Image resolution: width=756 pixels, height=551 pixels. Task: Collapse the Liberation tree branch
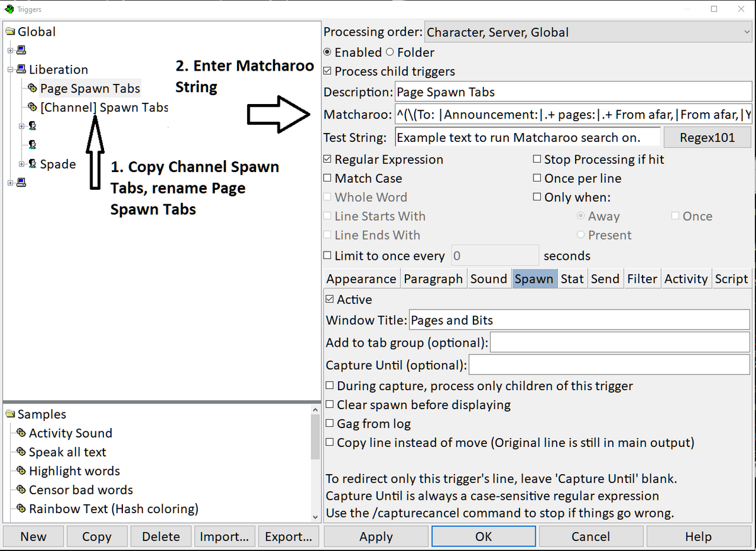[10, 69]
